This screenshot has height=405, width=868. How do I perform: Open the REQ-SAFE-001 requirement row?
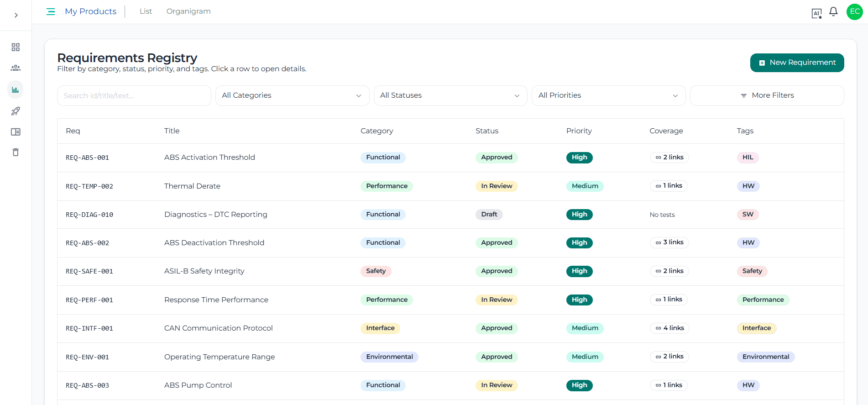point(204,271)
